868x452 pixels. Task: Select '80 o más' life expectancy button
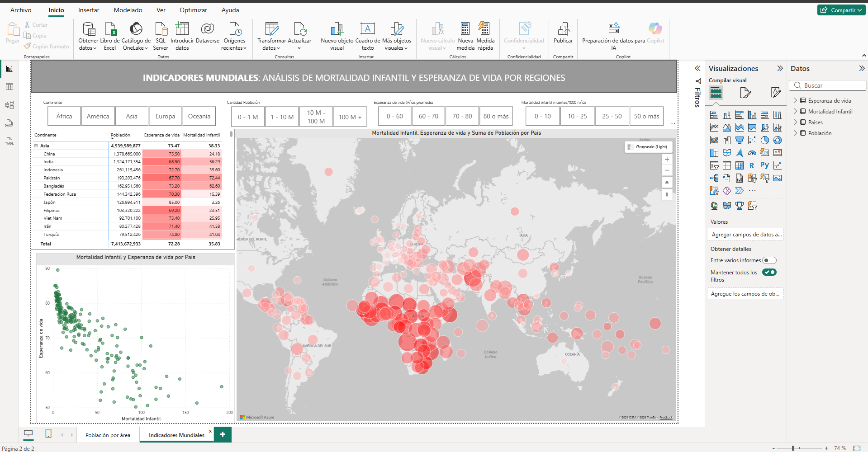click(x=496, y=116)
